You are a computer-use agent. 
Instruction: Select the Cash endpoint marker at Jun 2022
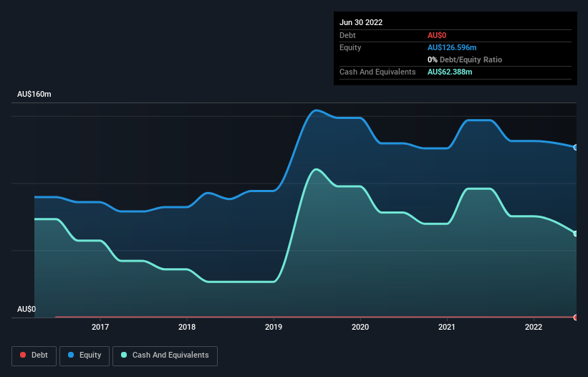point(576,234)
